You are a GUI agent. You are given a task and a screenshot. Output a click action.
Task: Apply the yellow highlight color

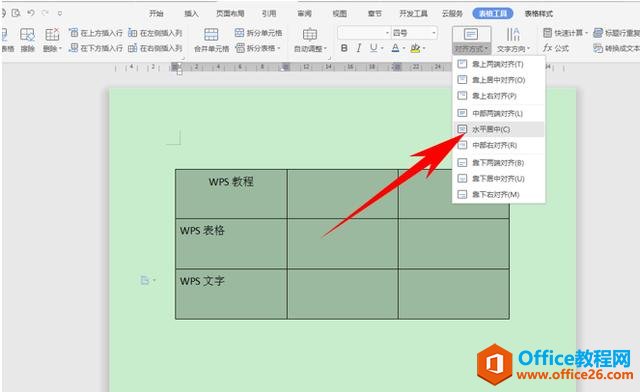point(416,48)
